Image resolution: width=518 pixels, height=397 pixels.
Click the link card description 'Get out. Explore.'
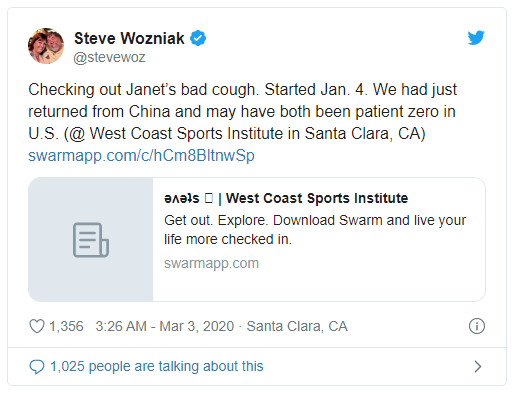pyautogui.click(x=315, y=230)
